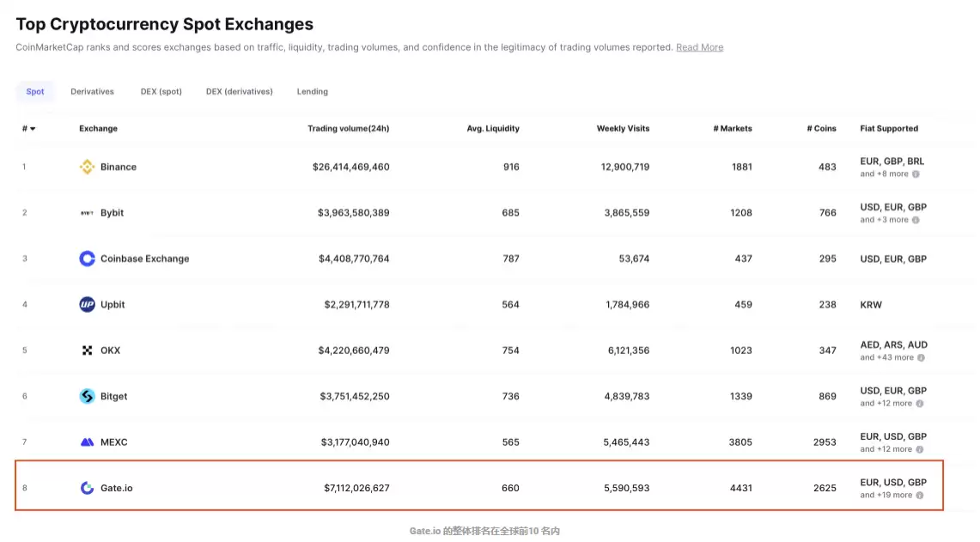Viewport: 980px width, 542px height.
Task: Click the Binance exchange logo
Action: pos(87,167)
